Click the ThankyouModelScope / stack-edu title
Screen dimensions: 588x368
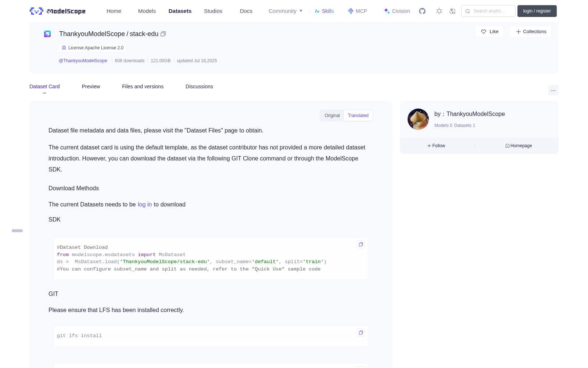click(x=109, y=34)
